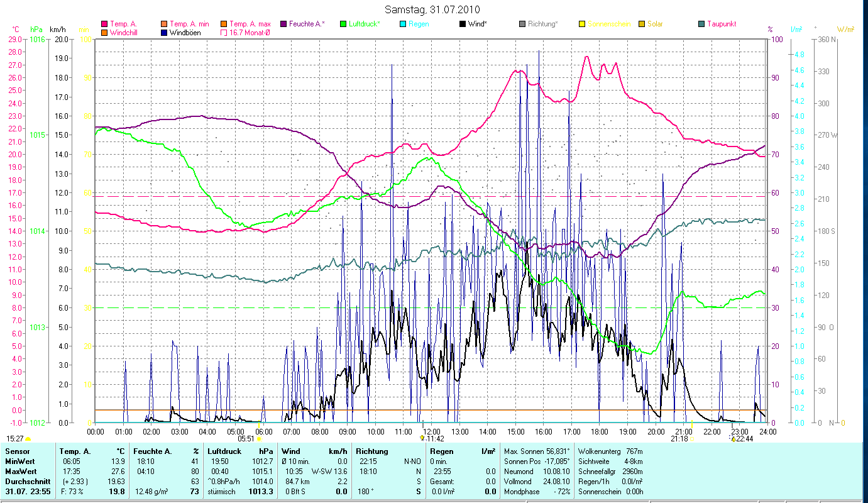Click the black Wind* legend square

tap(463, 24)
